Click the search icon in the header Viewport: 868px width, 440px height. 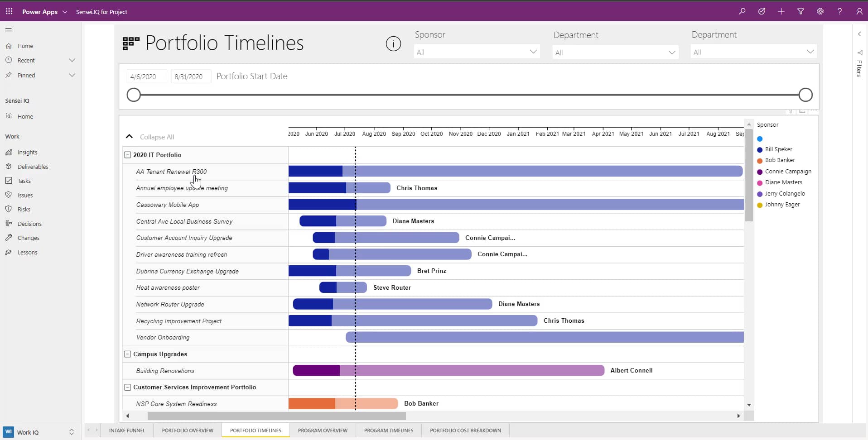point(742,11)
